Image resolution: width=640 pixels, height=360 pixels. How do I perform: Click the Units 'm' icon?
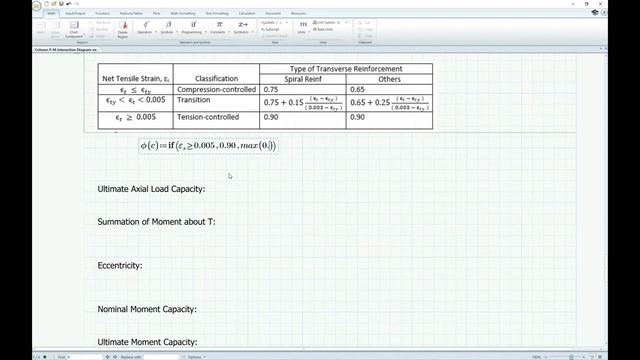pyautogui.click(x=303, y=25)
